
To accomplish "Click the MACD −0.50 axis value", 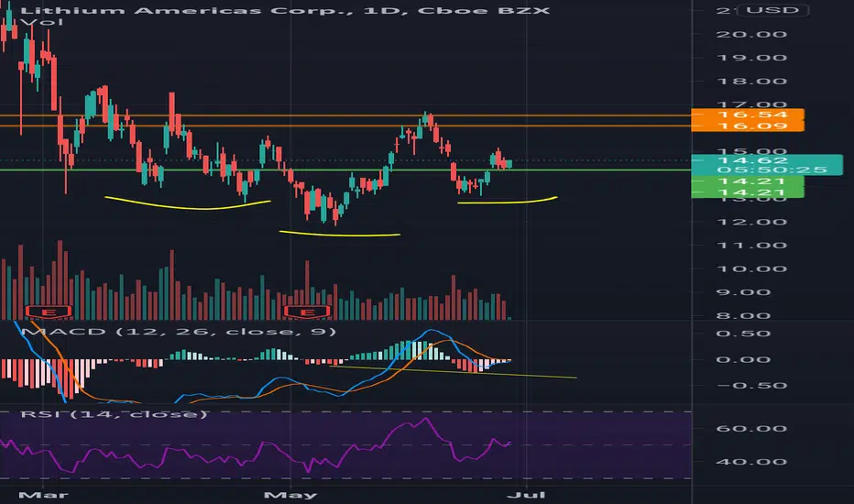I will point(751,386).
